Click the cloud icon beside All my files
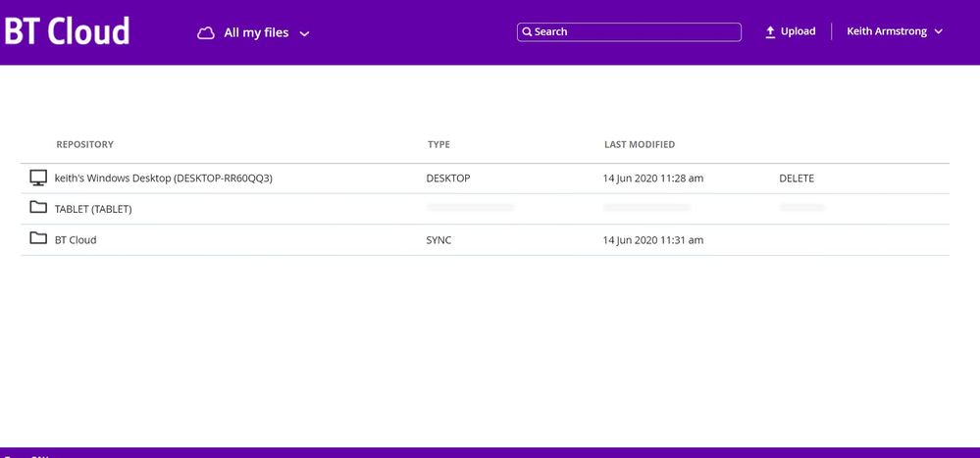Screen dimensions: 980x458 click(206, 33)
